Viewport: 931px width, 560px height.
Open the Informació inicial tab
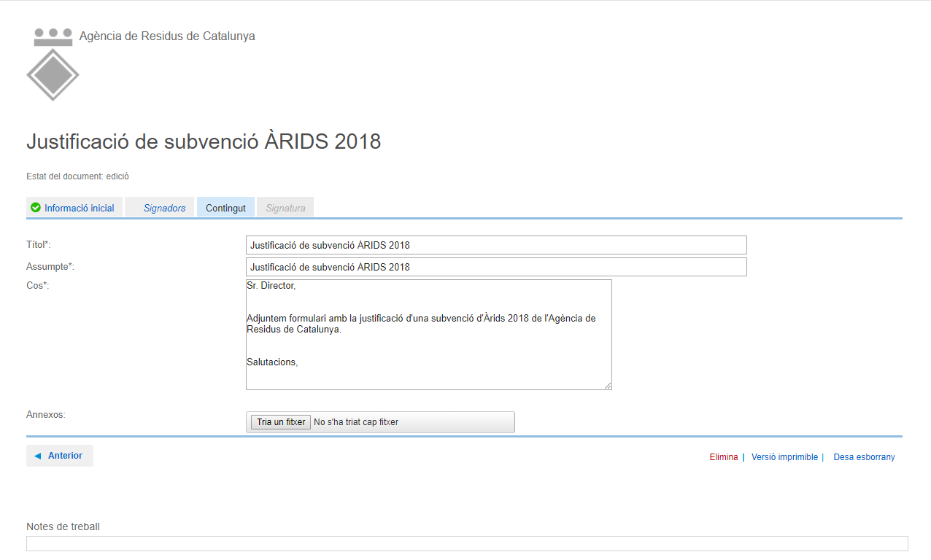79,208
